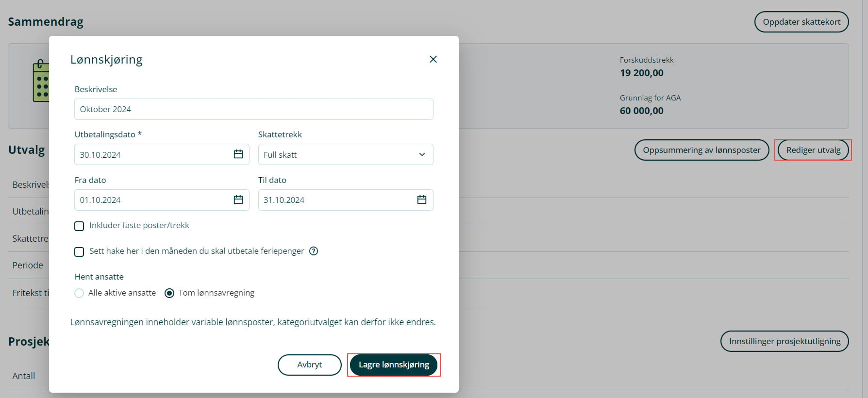Viewport: 868px width, 398px height.
Task: Click Oppdater skattekort button
Action: point(801,22)
